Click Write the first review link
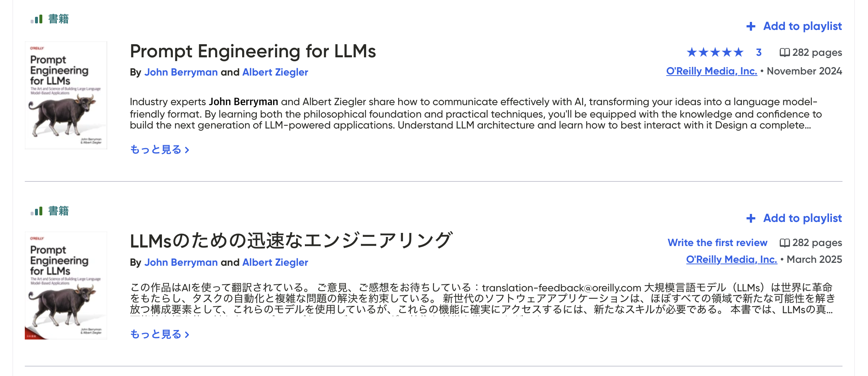The height and width of the screenshot is (376, 868). coord(717,243)
